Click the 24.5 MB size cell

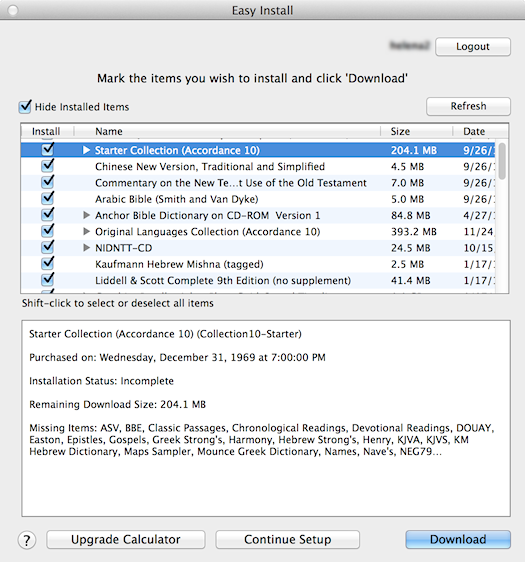[410, 248]
